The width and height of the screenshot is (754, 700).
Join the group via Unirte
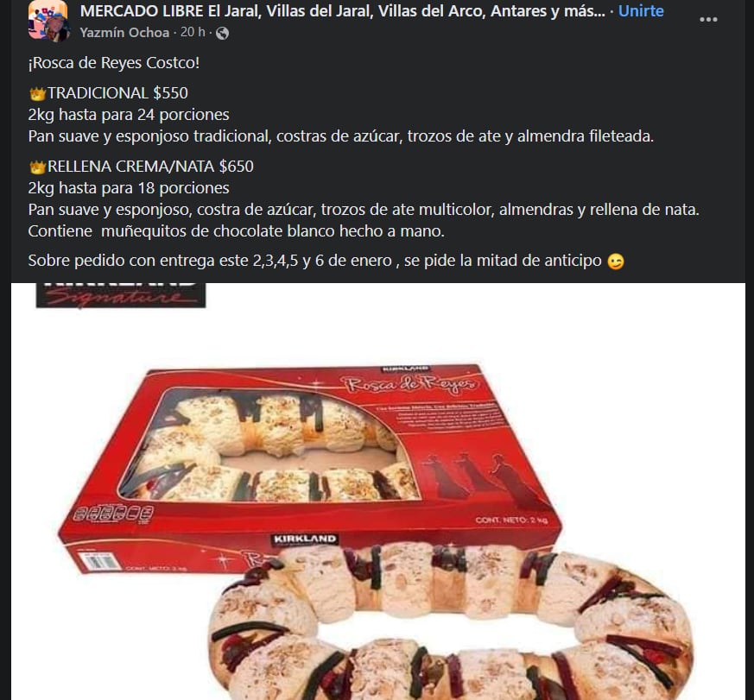click(641, 10)
